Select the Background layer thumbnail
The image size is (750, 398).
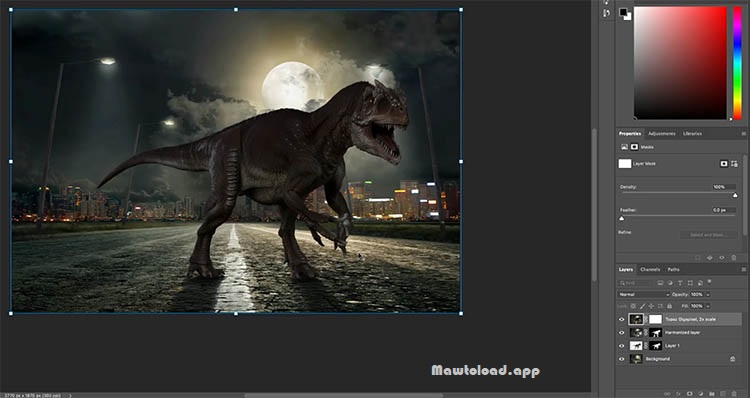coord(636,359)
